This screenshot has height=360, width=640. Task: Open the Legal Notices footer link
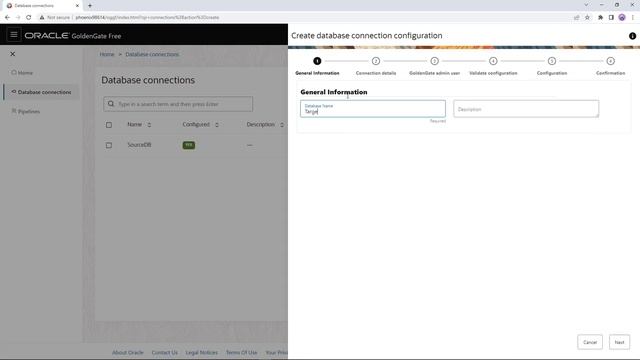(202, 353)
